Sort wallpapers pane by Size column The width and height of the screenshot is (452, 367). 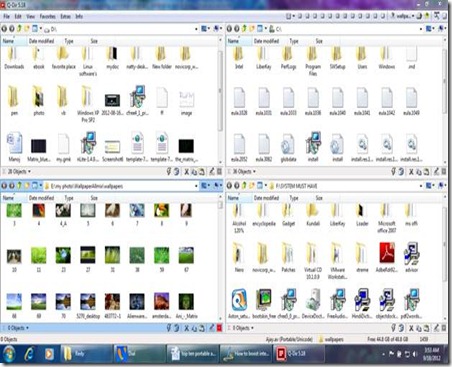click(x=94, y=198)
